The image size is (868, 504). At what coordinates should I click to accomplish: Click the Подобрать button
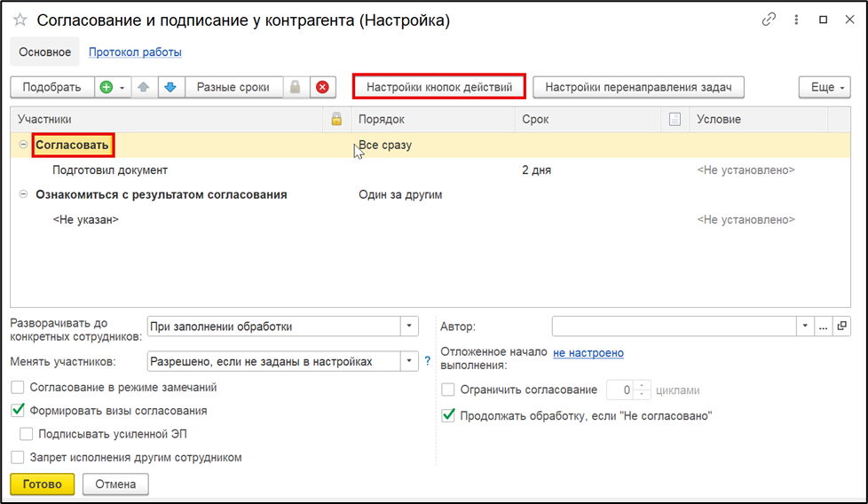[51, 87]
